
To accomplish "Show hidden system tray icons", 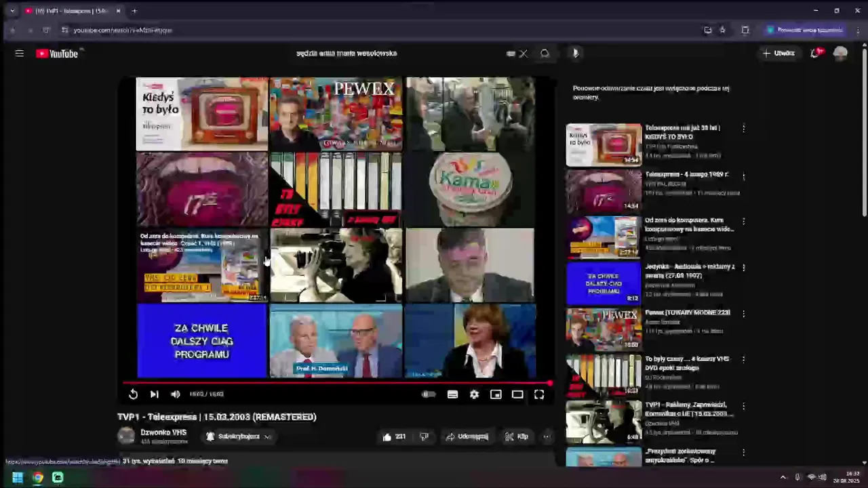I will (783, 477).
